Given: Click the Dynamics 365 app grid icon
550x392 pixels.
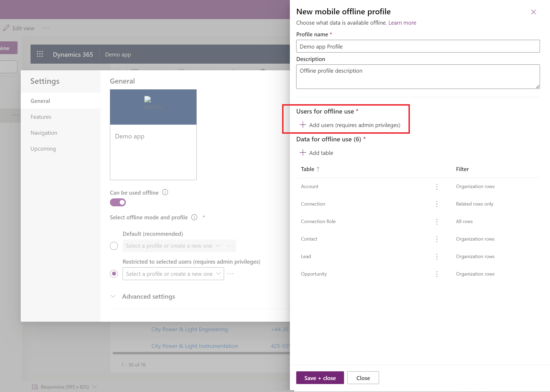Looking at the screenshot, I should click(40, 54).
